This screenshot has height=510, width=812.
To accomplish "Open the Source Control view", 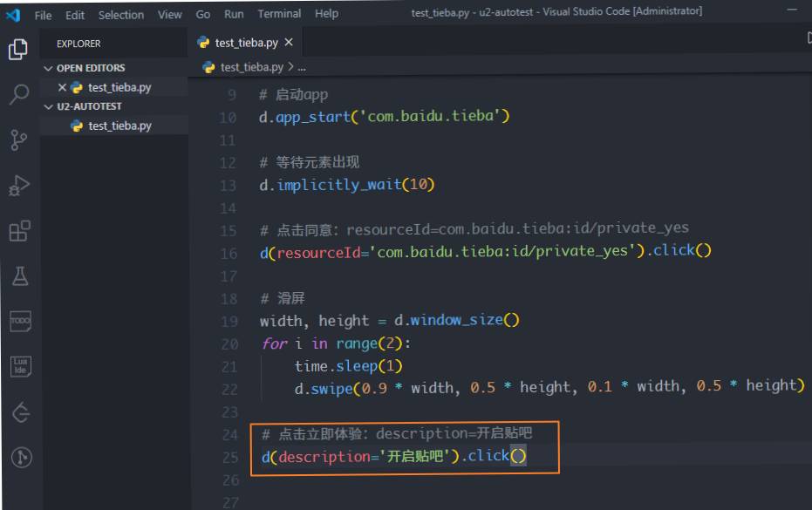I will pos(18,139).
